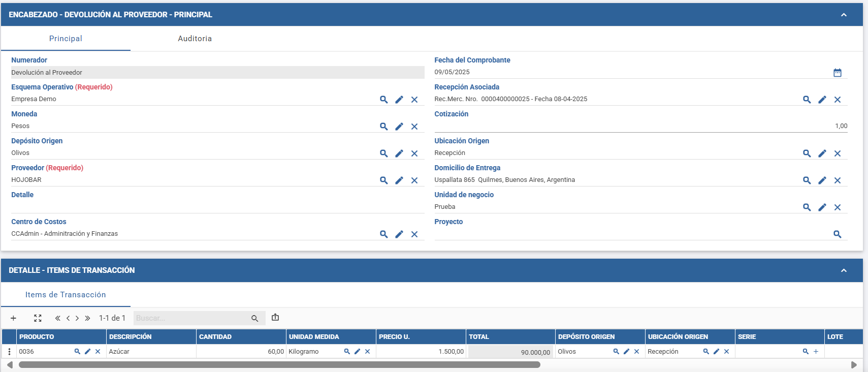The width and height of the screenshot is (868, 372).
Task: Clear the Domicilio de Entrega field
Action: [x=838, y=180]
